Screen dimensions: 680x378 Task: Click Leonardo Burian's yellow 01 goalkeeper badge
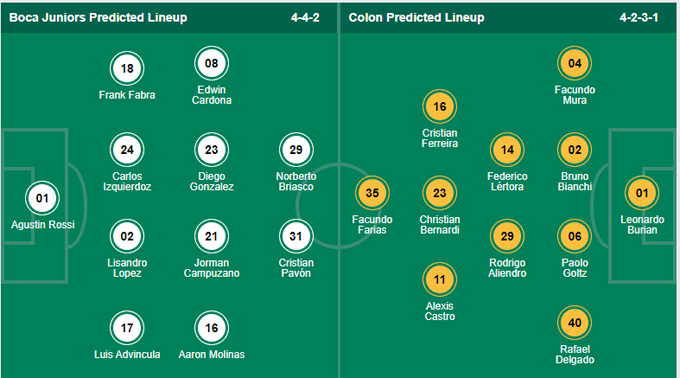tap(642, 193)
